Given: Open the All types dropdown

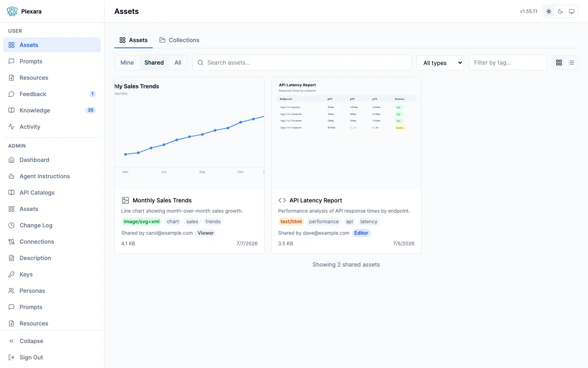Looking at the screenshot, I should click(x=440, y=63).
